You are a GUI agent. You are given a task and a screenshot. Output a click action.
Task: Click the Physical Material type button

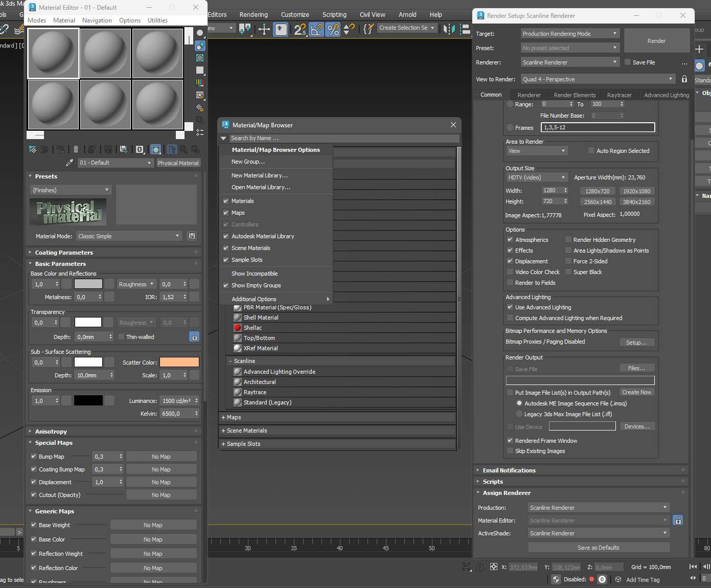click(x=178, y=163)
